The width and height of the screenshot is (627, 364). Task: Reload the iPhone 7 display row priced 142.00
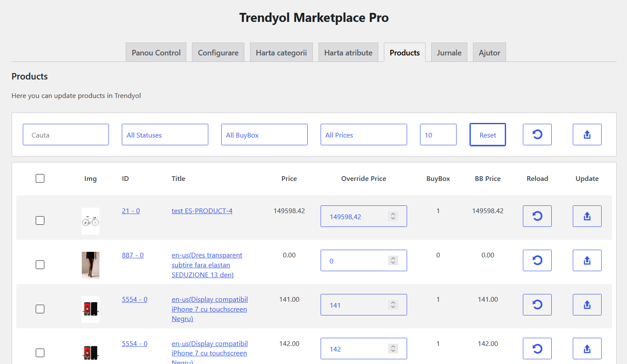tap(537, 349)
